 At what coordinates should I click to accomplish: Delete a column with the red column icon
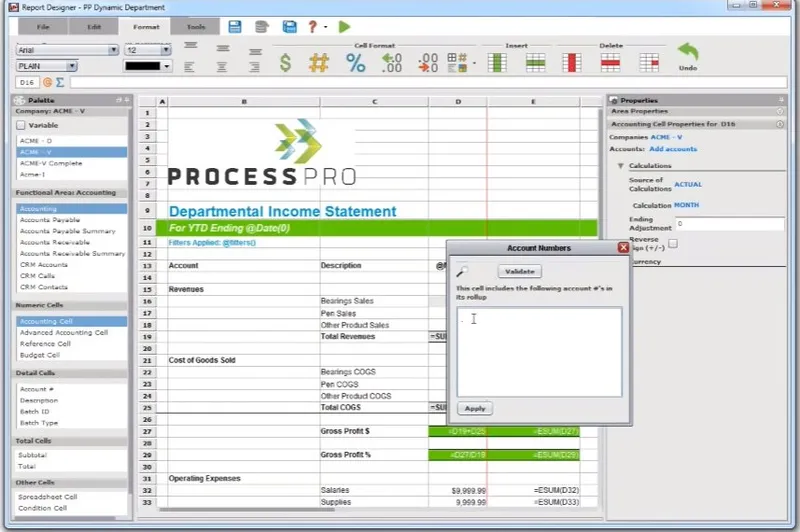click(x=572, y=63)
